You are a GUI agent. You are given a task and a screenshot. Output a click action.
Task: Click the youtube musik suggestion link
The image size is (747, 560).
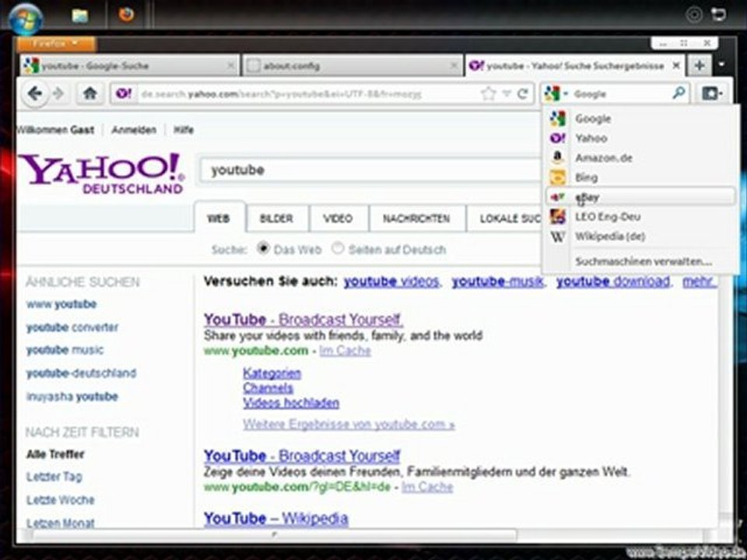[497, 282]
